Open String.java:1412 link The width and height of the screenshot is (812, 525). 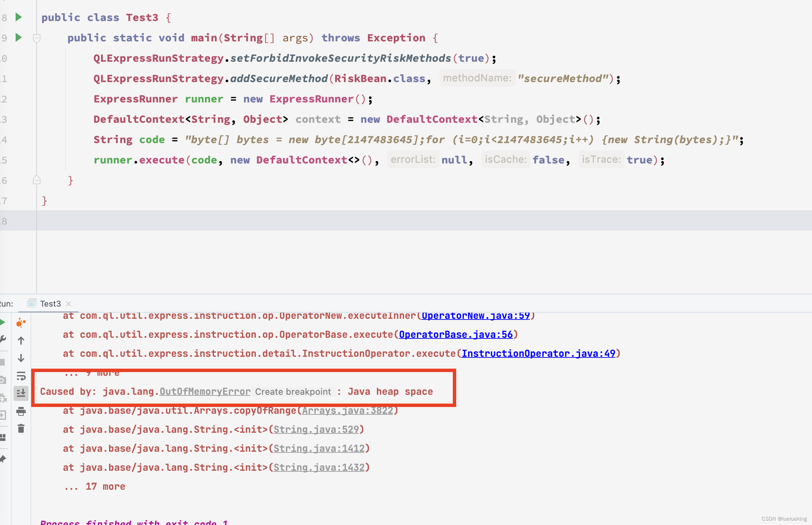point(319,448)
